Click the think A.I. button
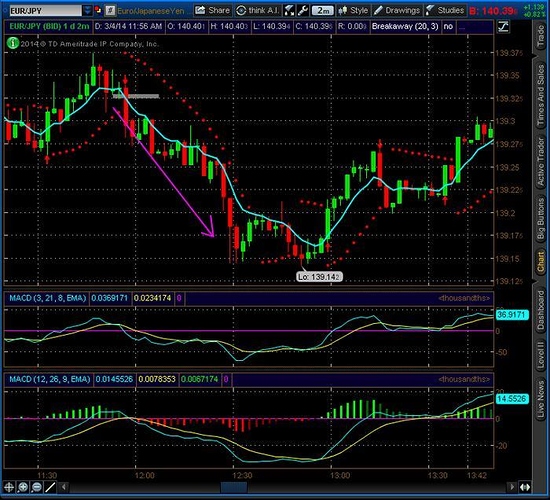This screenshot has height=500, width=550. pos(258,10)
